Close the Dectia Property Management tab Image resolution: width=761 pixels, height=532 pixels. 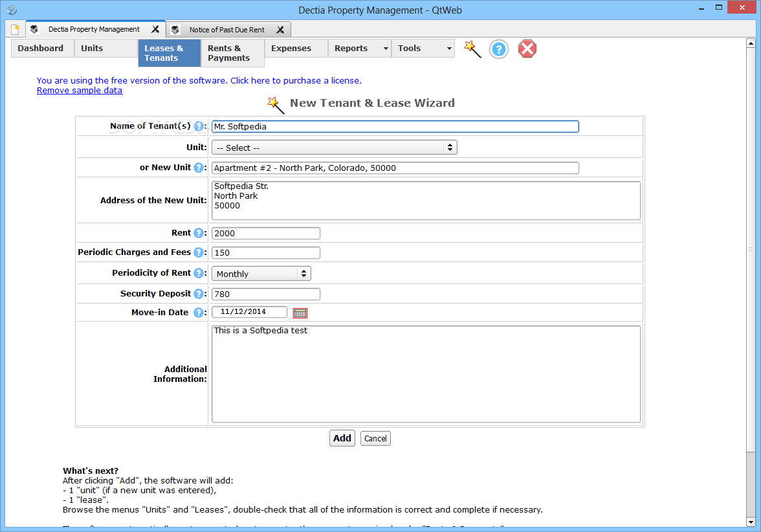pos(155,29)
